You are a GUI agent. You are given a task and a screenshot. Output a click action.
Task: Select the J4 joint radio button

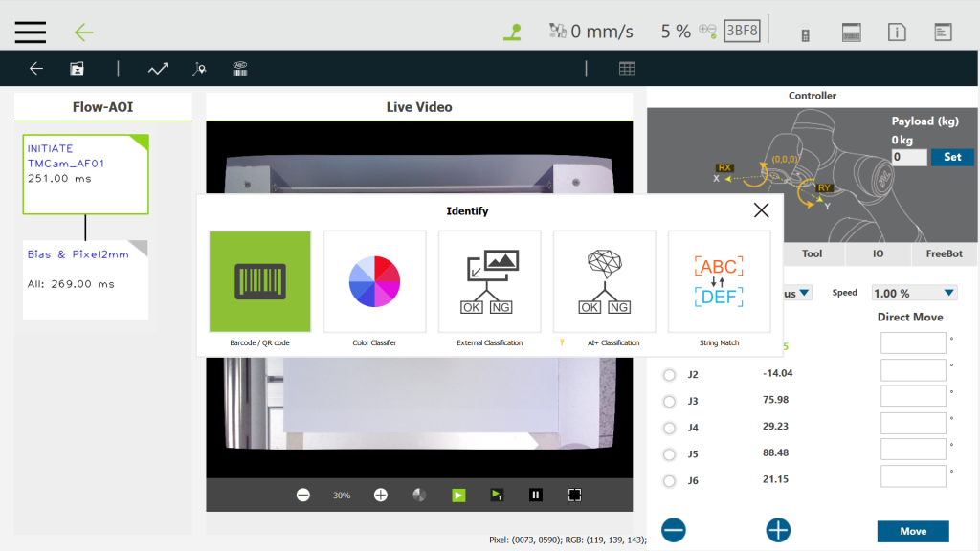[669, 428]
